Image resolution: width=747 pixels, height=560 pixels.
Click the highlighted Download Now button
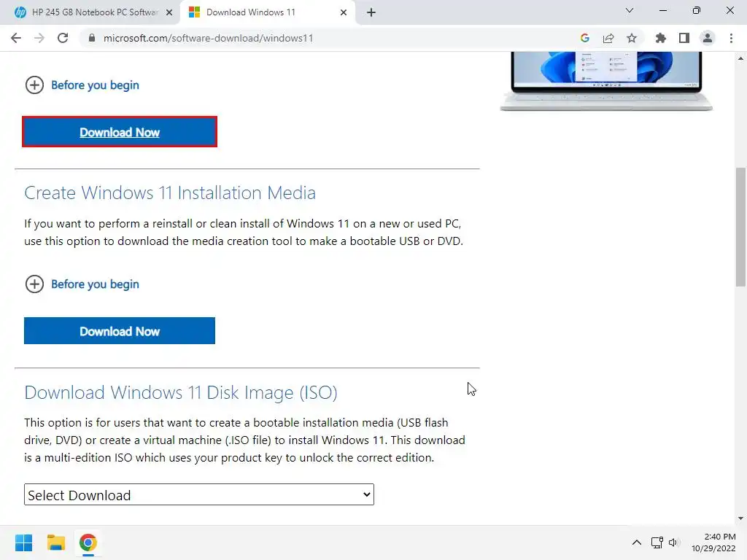coord(120,132)
